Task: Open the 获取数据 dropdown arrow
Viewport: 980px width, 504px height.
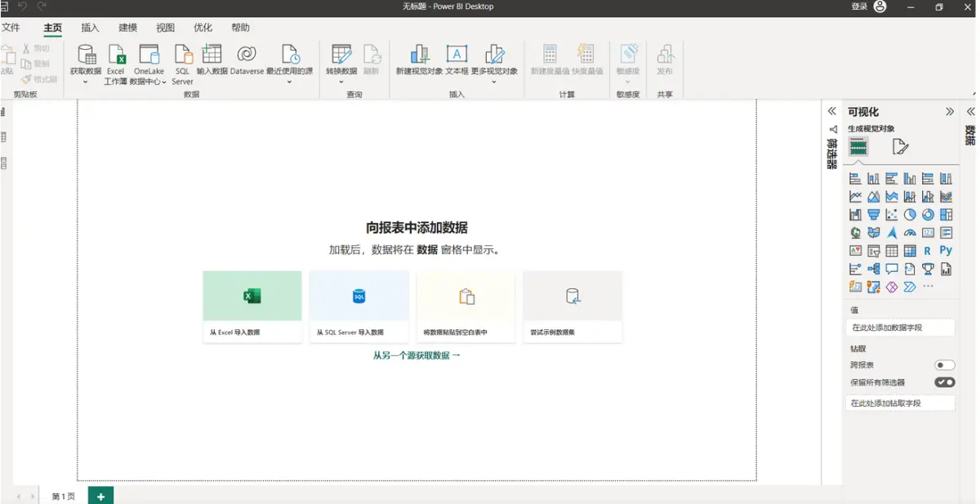Action: click(x=86, y=83)
